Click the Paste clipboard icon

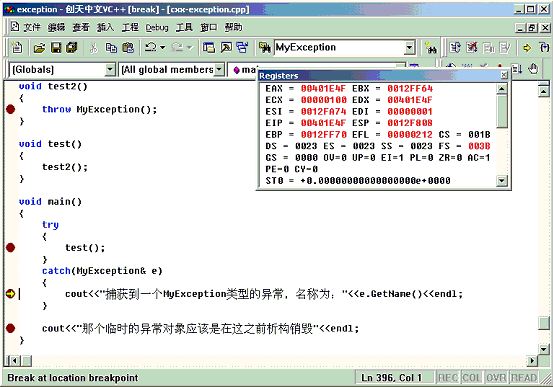pos(128,47)
